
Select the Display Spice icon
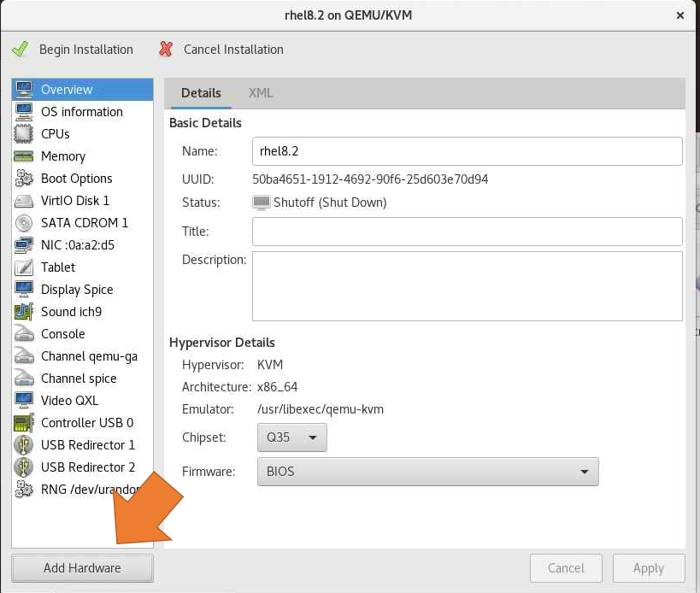click(24, 290)
